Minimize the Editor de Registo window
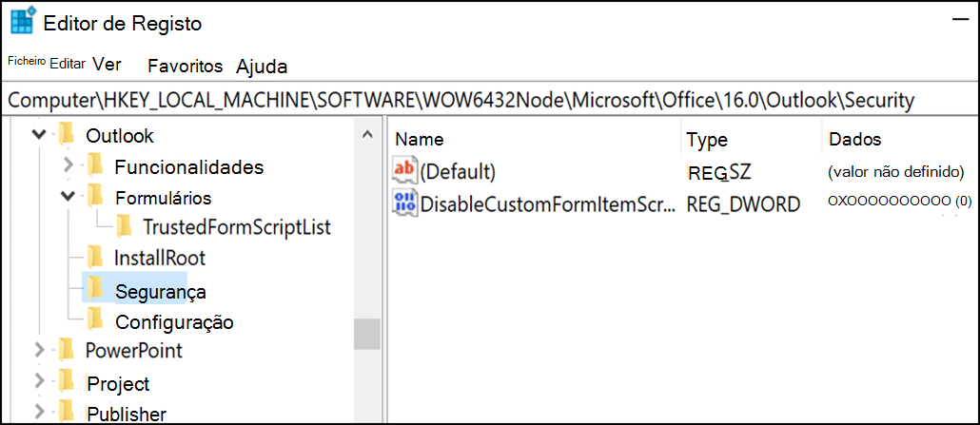 959,21
